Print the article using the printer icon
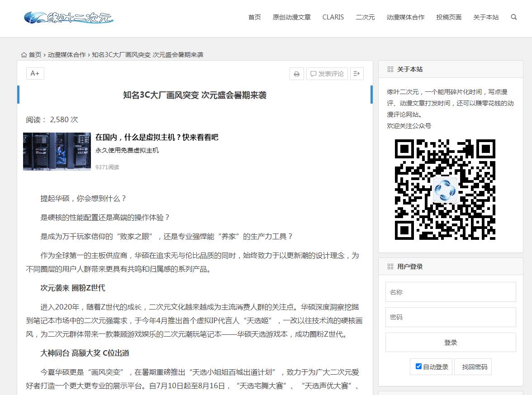532x395 pixels. [297, 74]
